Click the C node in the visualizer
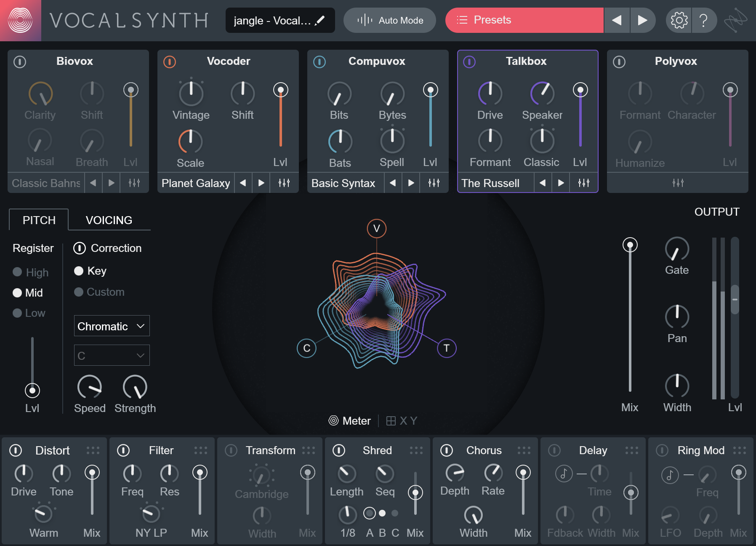The image size is (756, 546). [307, 348]
